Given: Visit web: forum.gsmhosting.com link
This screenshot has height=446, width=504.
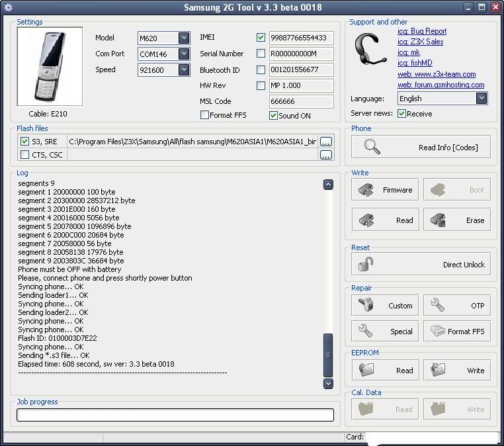Looking at the screenshot, I should 441,85.
